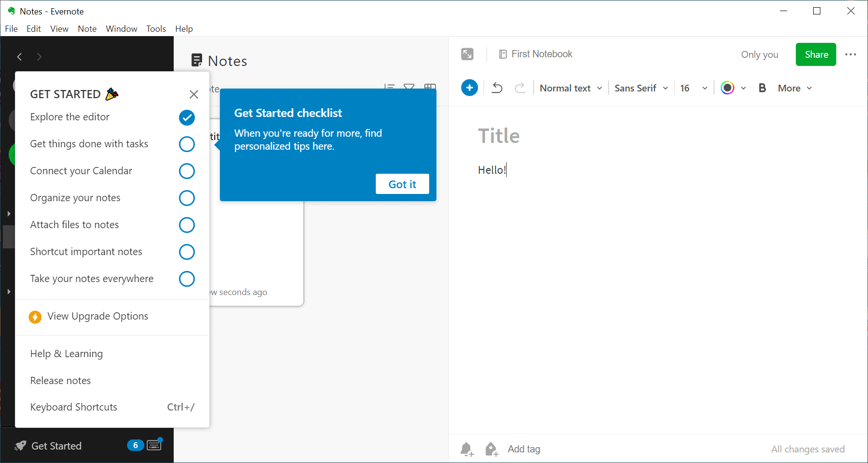Viewport: 868px width, 463px height.
Task: Open the filter notes icon
Action: pos(409,87)
